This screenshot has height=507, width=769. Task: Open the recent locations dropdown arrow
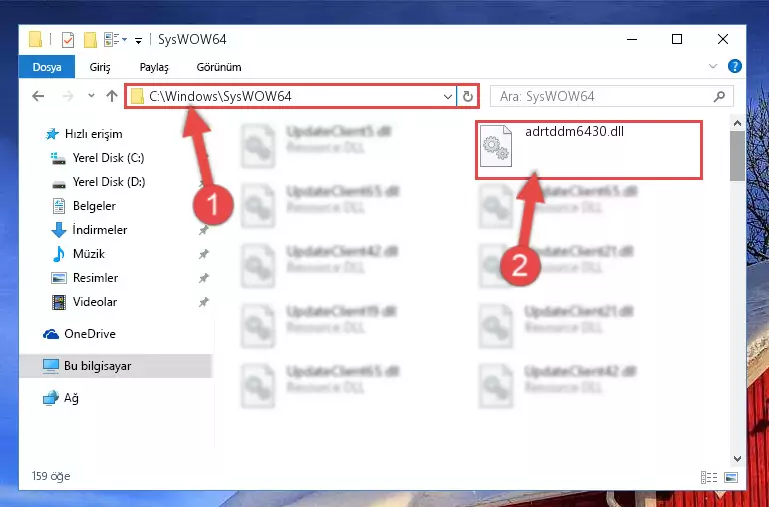pyautogui.click(x=91, y=96)
